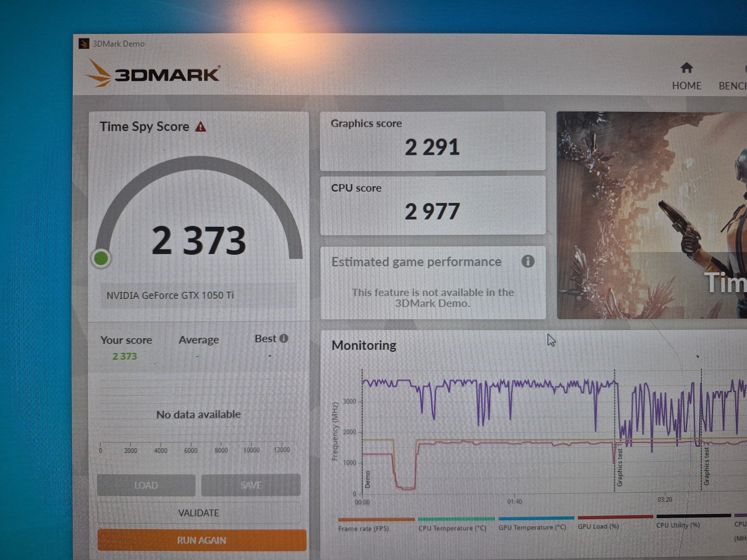Select the Demo marker in the monitoring chart
The image size is (747, 560).
(x=368, y=479)
